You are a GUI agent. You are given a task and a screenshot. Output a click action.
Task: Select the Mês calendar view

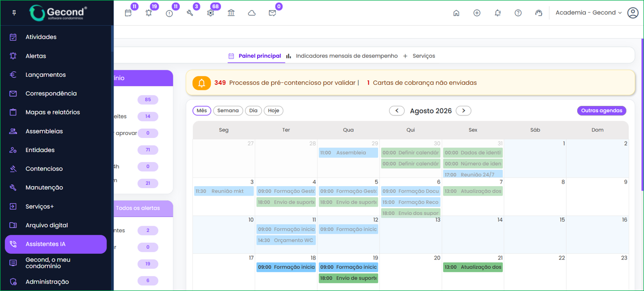[202, 111]
